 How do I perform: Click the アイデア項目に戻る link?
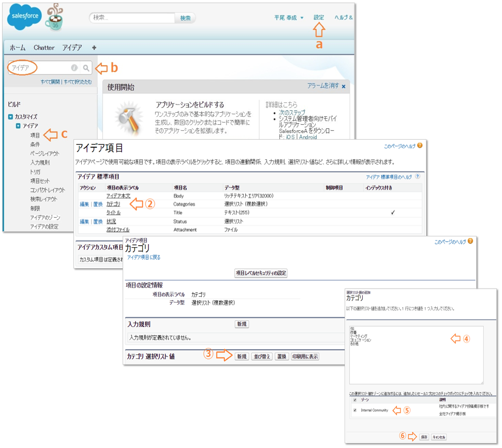[x=143, y=257]
